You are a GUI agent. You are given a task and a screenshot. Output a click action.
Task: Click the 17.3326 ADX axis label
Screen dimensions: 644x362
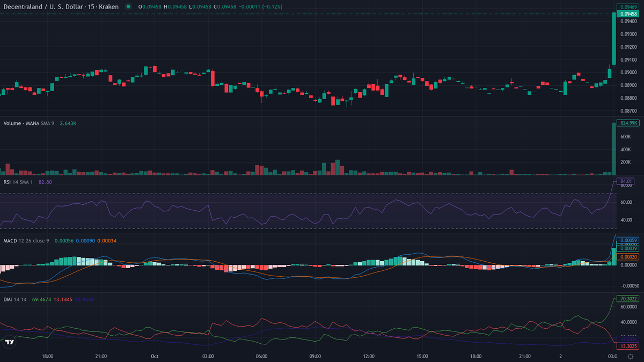coord(629,339)
